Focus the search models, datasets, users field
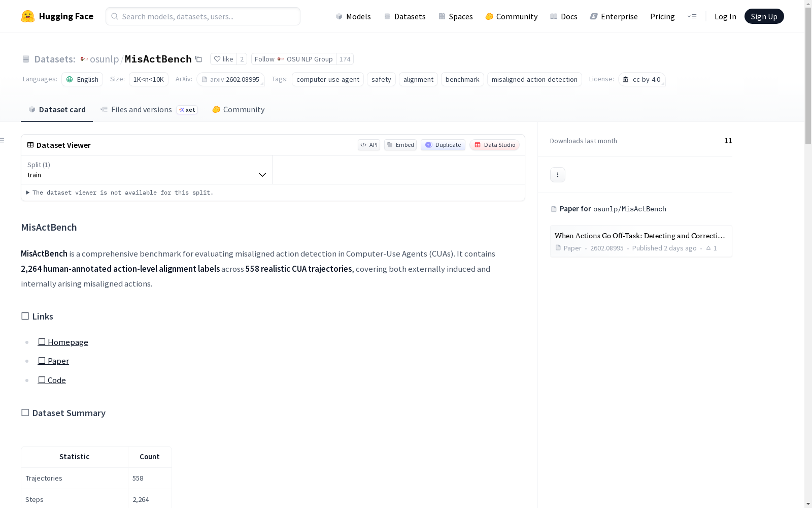 (x=203, y=16)
